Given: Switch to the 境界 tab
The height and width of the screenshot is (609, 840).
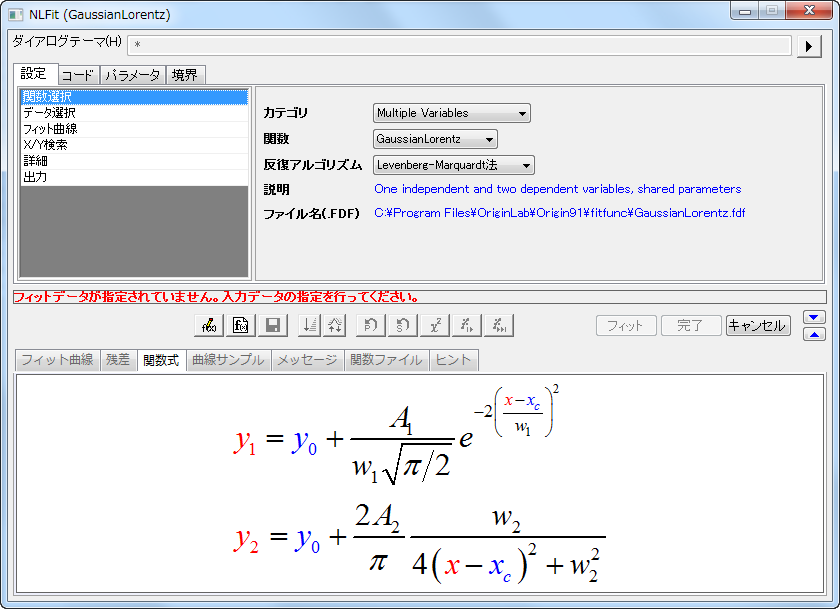Looking at the screenshot, I should 185,75.
